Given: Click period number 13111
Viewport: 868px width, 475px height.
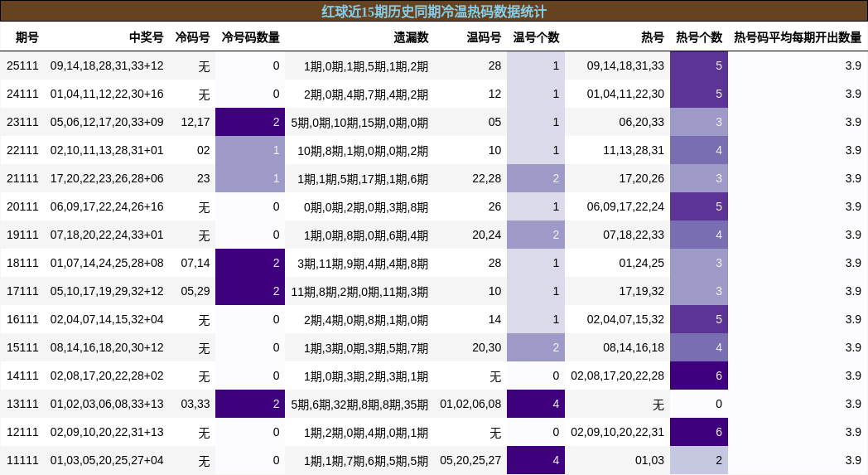Looking at the screenshot, I should (22, 404).
